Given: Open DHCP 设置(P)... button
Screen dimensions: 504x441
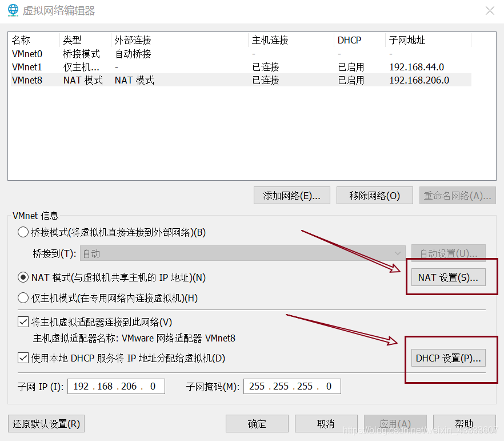Looking at the screenshot, I should click(449, 358).
